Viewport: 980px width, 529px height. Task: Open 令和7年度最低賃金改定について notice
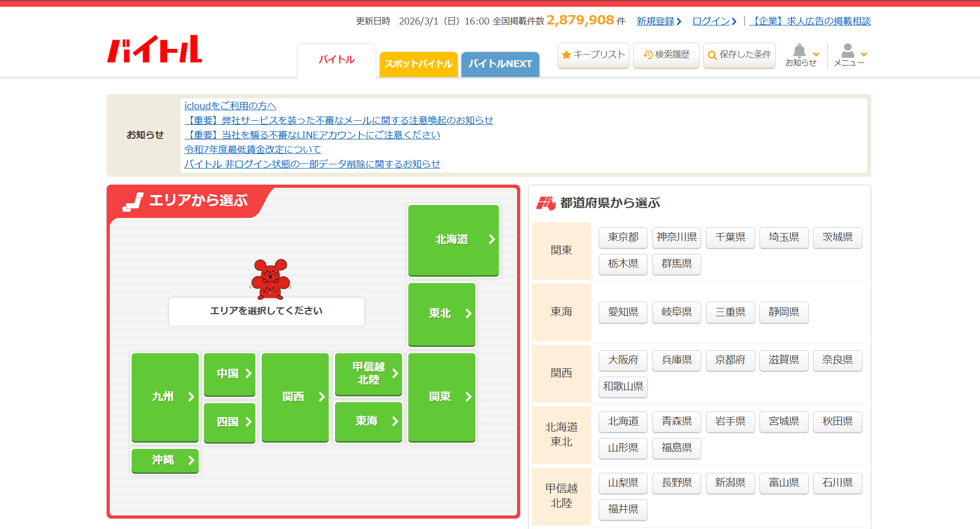[252, 149]
